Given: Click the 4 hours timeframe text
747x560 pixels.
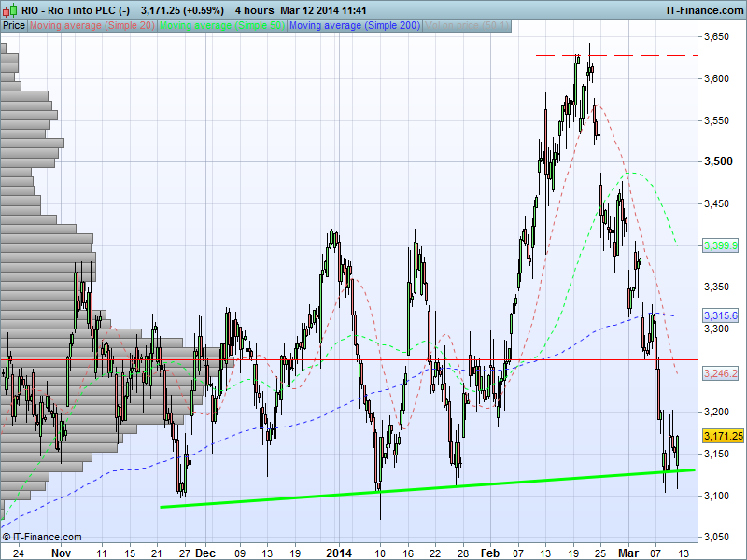Looking at the screenshot, I should point(254,10).
